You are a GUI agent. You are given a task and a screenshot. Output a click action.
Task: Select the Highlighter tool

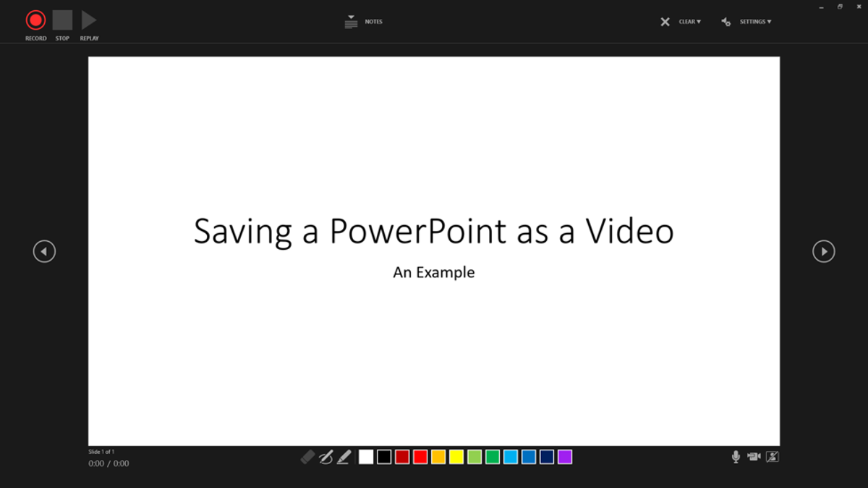coord(343,457)
